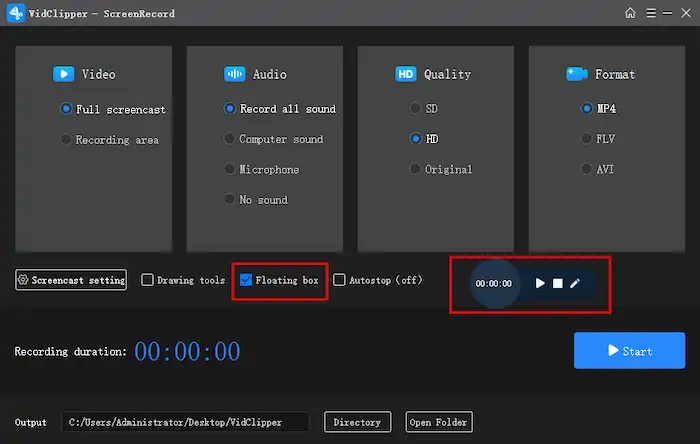Toggle Floating box checkbox
Viewport: 700px width, 444px height.
tap(246, 280)
